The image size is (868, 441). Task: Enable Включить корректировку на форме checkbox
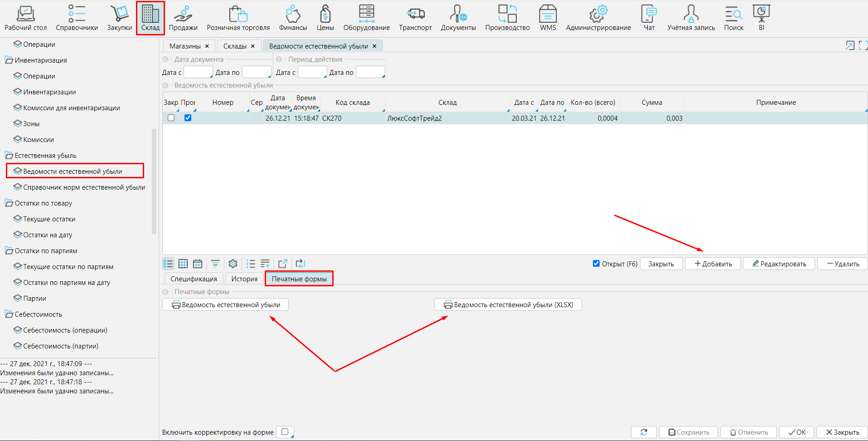tap(285, 432)
